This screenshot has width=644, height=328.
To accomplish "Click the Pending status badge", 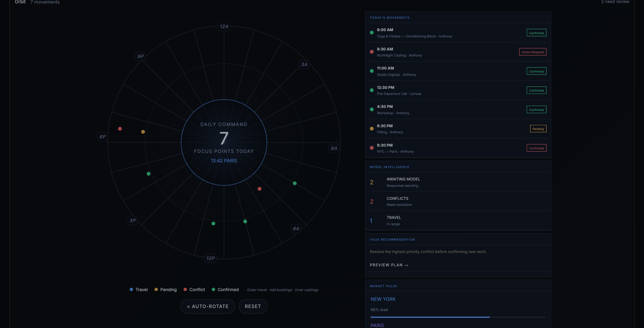I will point(538,129).
